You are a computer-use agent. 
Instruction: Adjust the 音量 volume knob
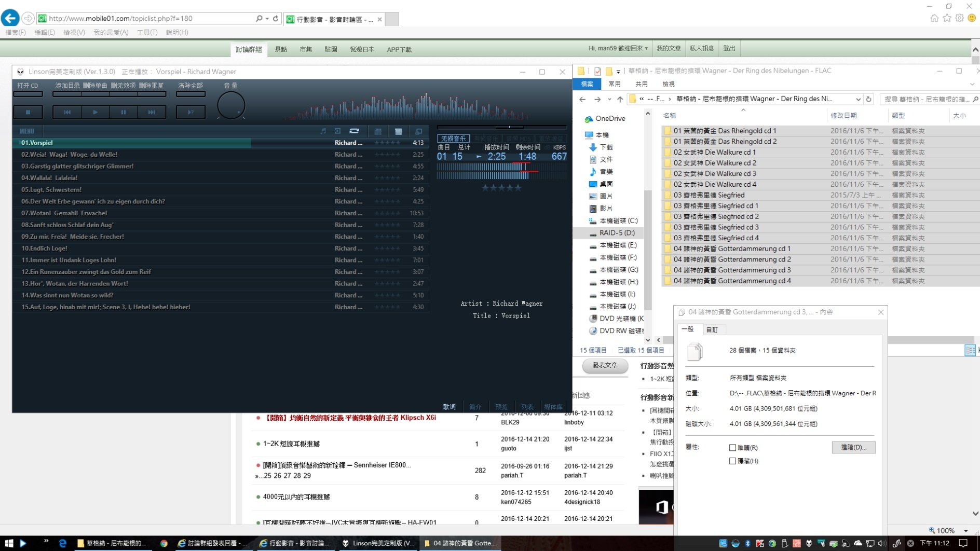[231, 105]
